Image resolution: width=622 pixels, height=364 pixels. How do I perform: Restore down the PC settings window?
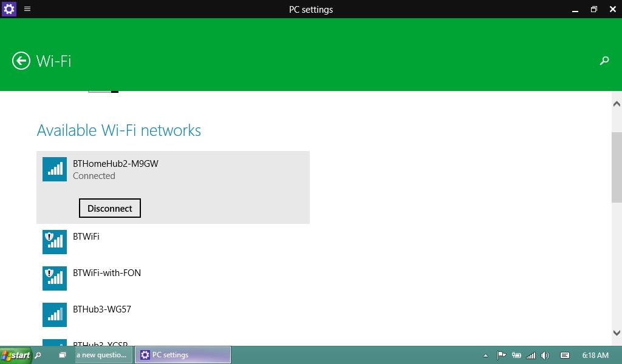594,9
